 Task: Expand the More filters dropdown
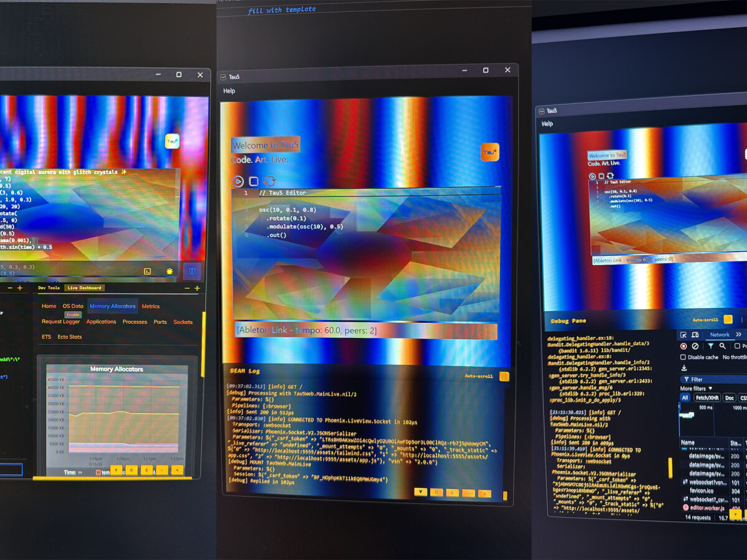[696, 388]
